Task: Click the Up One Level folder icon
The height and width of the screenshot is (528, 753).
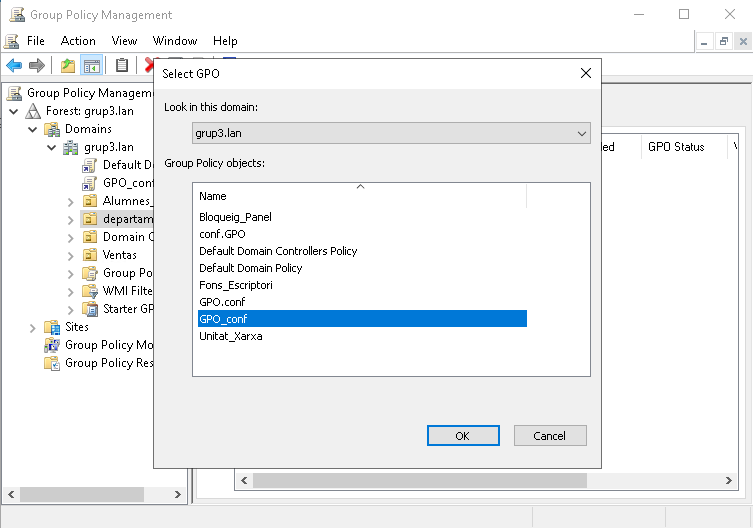Action: [x=67, y=66]
